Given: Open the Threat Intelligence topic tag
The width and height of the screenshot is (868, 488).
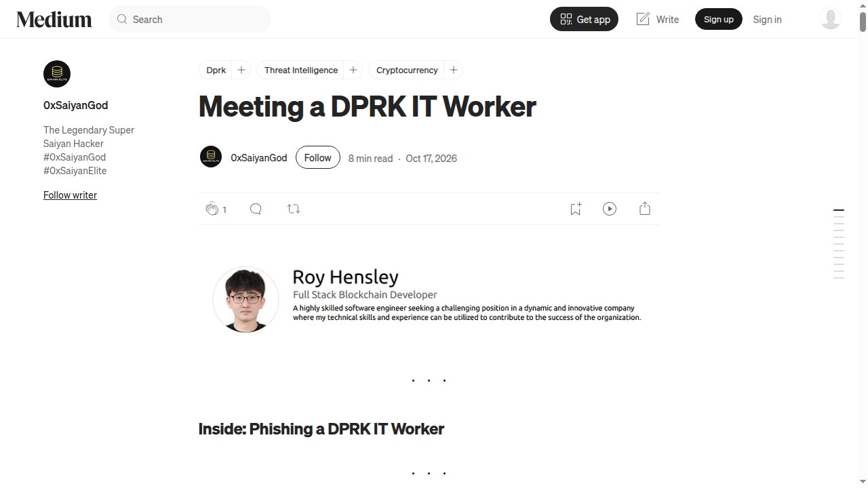Looking at the screenshot, I should (x=301, y=70).
